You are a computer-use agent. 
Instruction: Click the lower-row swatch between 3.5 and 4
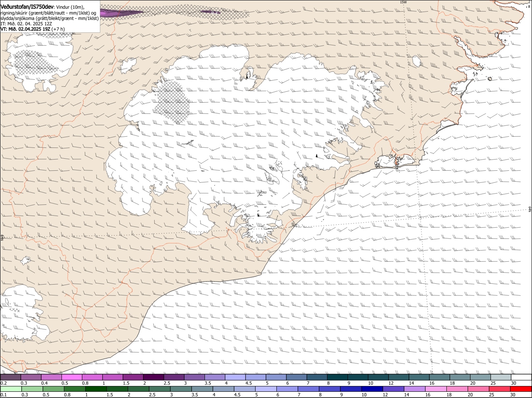202,389
